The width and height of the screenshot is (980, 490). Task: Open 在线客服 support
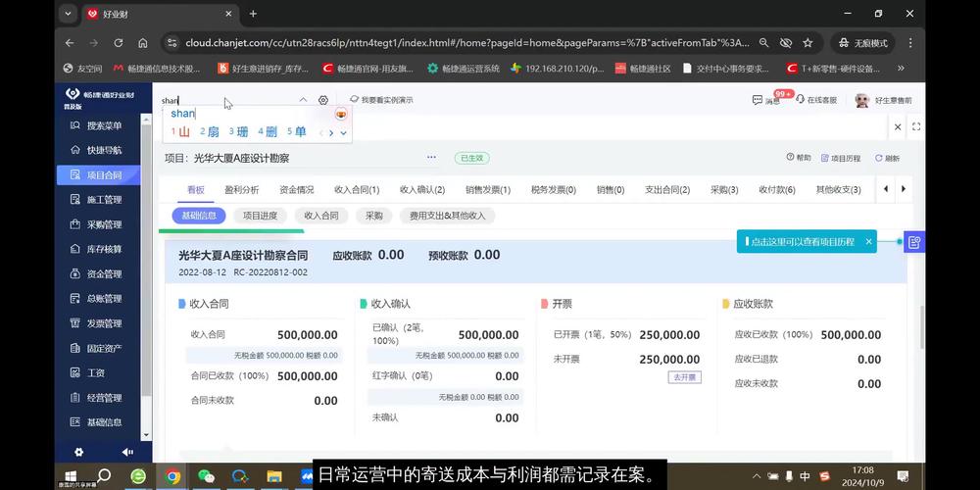[815, 100]
